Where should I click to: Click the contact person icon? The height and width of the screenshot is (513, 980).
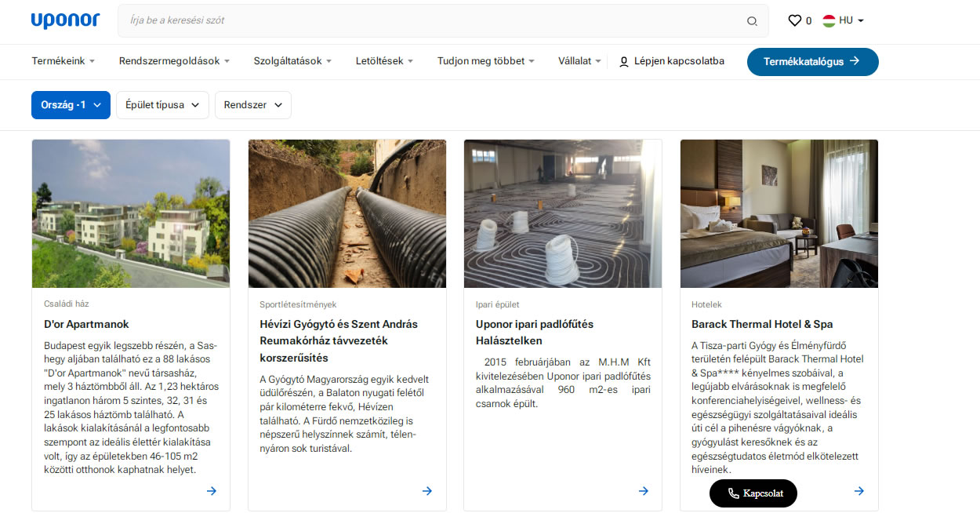coord(624,61)
